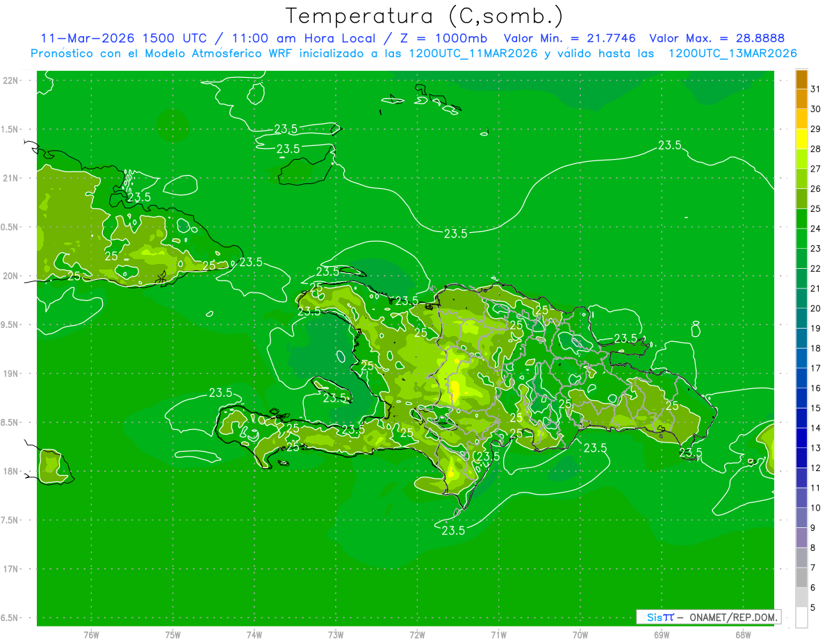The height and width of the screenshot is (644, 834).
Task: Click the '70W' longitude label
Action: 580,634
